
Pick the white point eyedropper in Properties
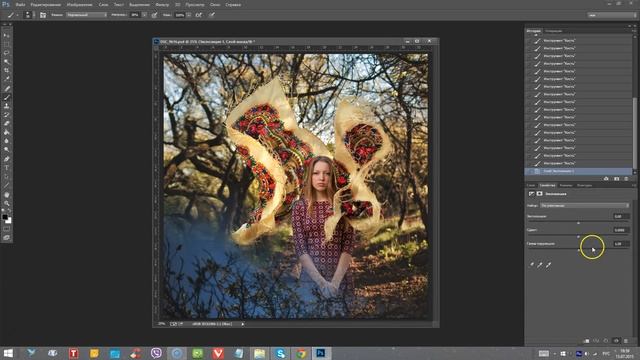[x=549, y=265]
